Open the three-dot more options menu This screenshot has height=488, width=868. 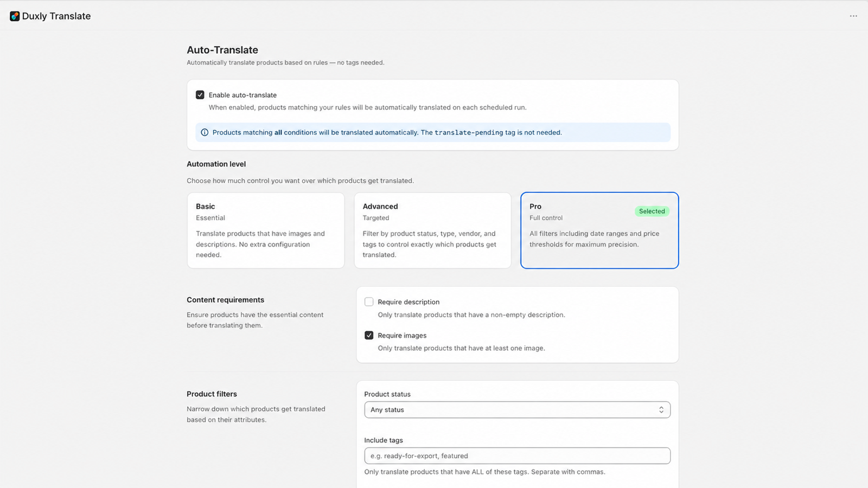(853, 16)
